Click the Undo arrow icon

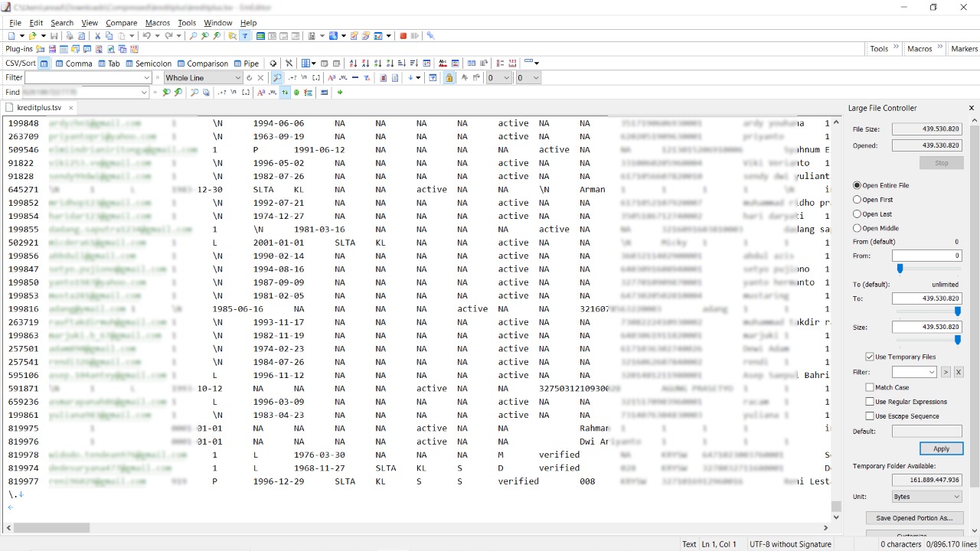coord(145,36)
